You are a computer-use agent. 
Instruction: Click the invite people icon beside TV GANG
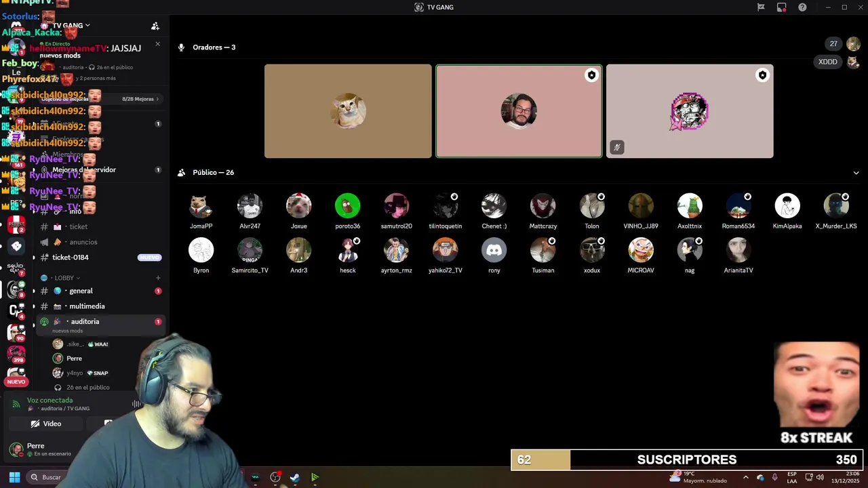[x=155, y=26]
